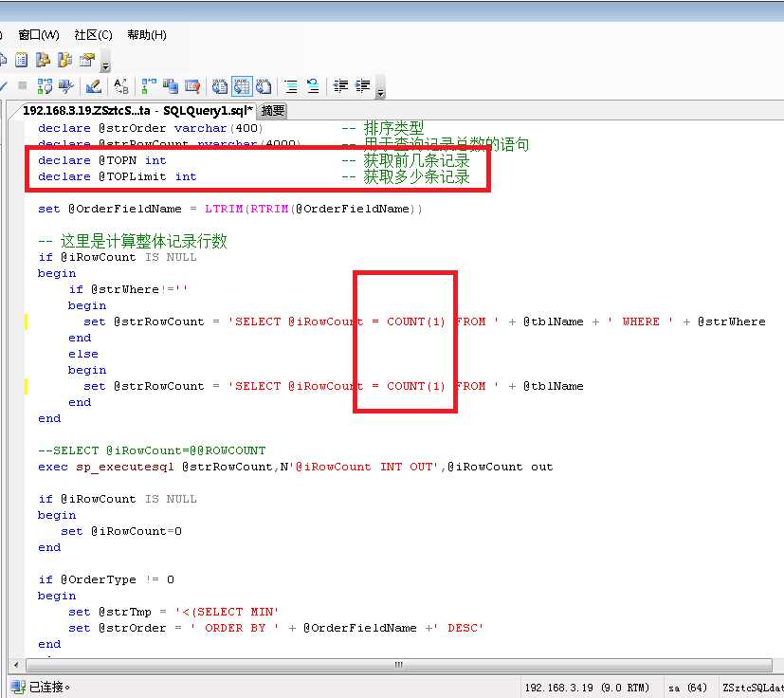Set results to text
The height and width of the screenshot is (698, 784).
pos(220,86)
